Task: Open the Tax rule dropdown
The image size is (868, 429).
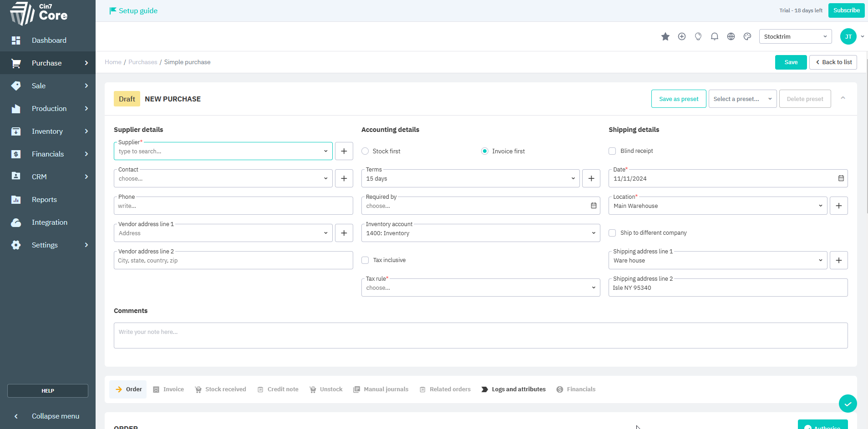Action: [x=480, y=288]
